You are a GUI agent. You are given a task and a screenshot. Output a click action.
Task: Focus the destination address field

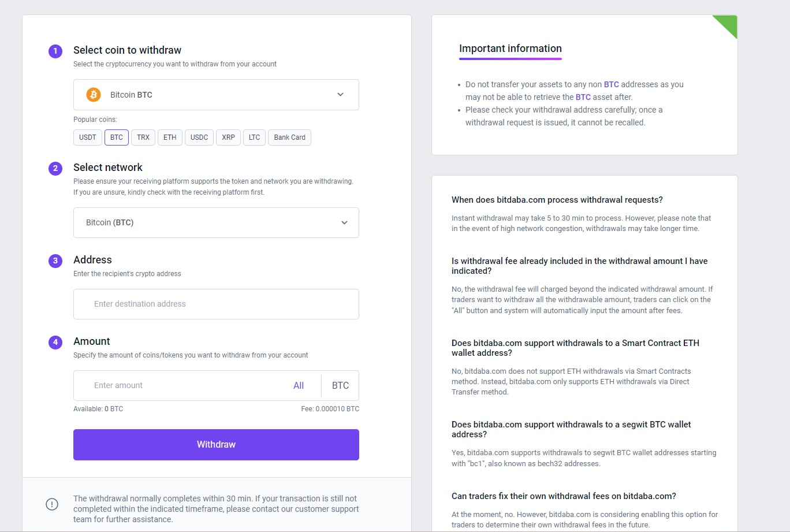(216, 304)
